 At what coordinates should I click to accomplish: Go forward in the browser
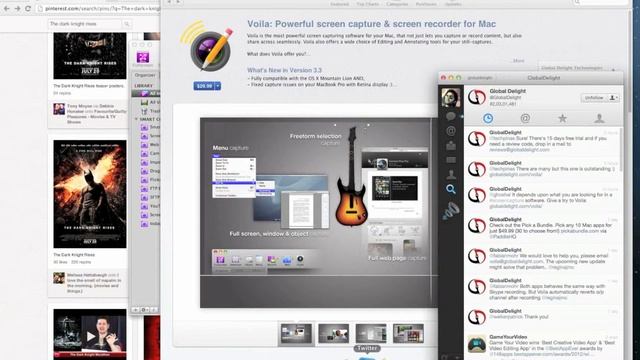(17, 8)
